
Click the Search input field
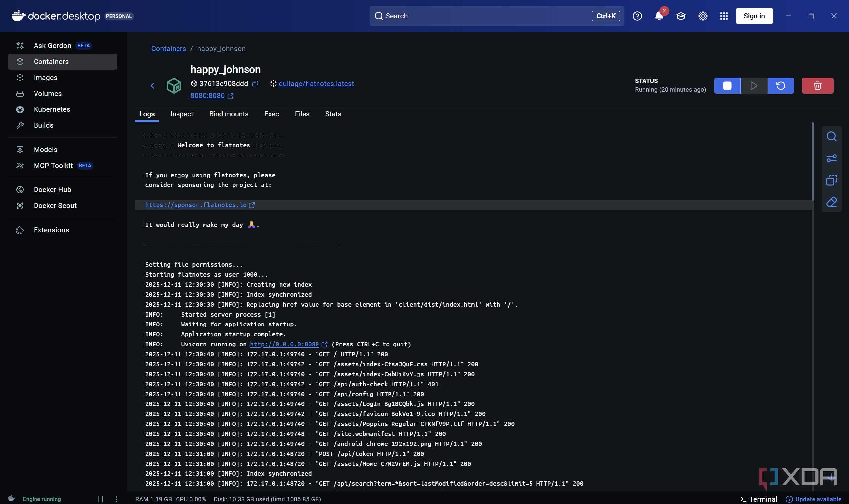coord(497,16)
